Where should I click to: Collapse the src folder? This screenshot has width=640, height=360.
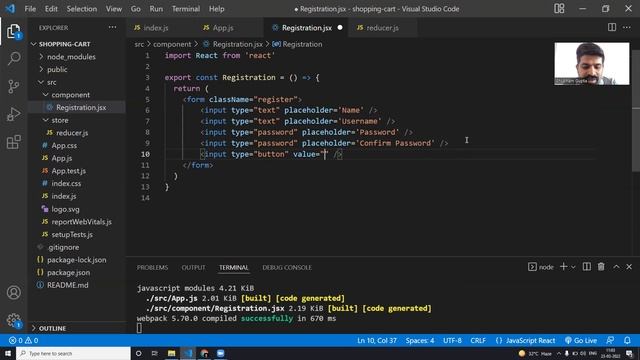(x=51, y=82)
